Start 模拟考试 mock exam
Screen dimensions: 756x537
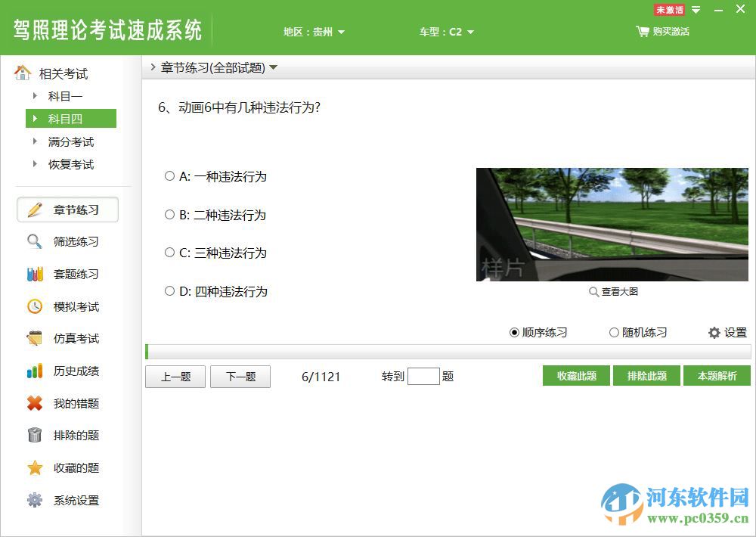(x=67, y=306)
